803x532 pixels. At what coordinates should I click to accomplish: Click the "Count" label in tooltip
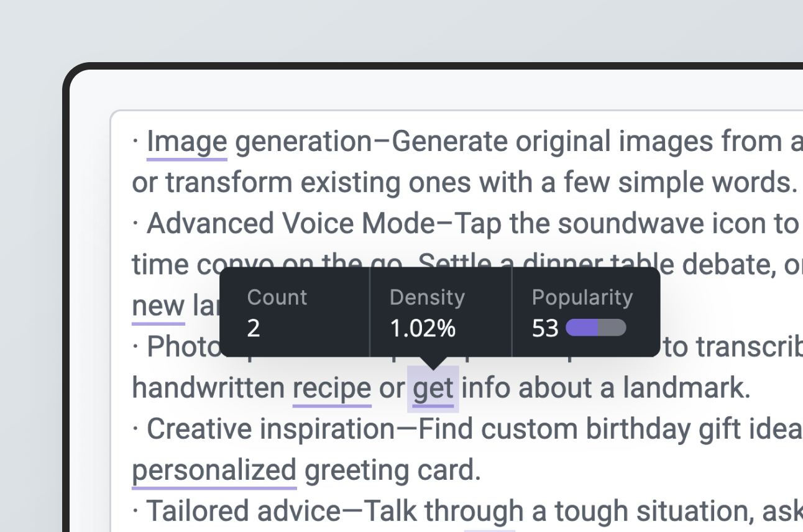pos(277,297)
